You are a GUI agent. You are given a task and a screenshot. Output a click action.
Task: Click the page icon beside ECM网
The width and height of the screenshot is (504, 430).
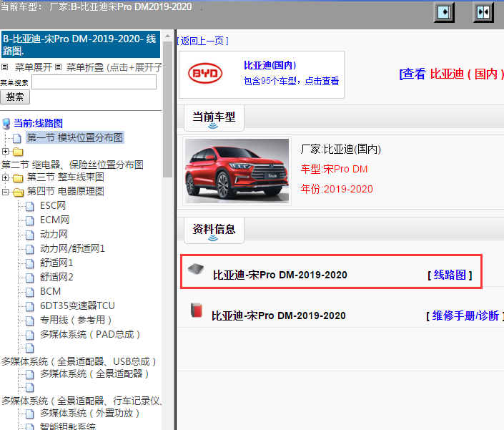[30, 220]
